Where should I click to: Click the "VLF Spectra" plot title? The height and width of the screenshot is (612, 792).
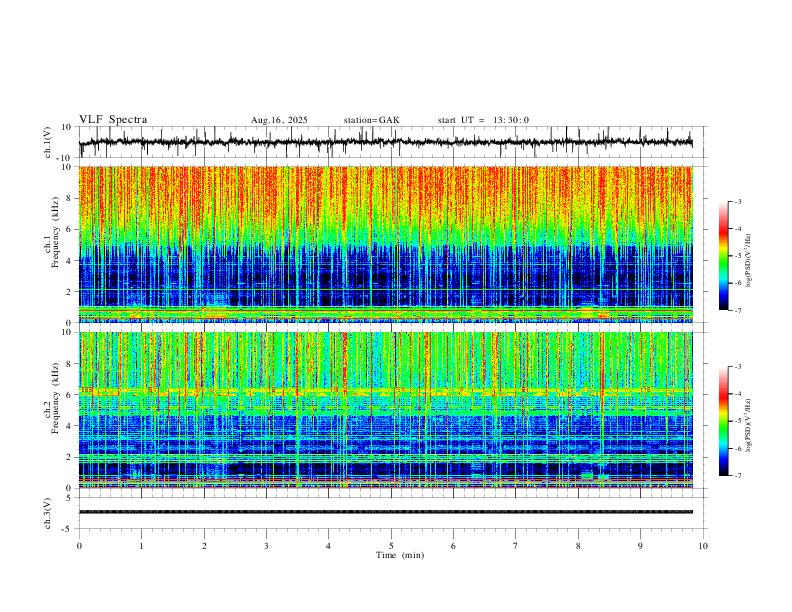click(113, 120)
